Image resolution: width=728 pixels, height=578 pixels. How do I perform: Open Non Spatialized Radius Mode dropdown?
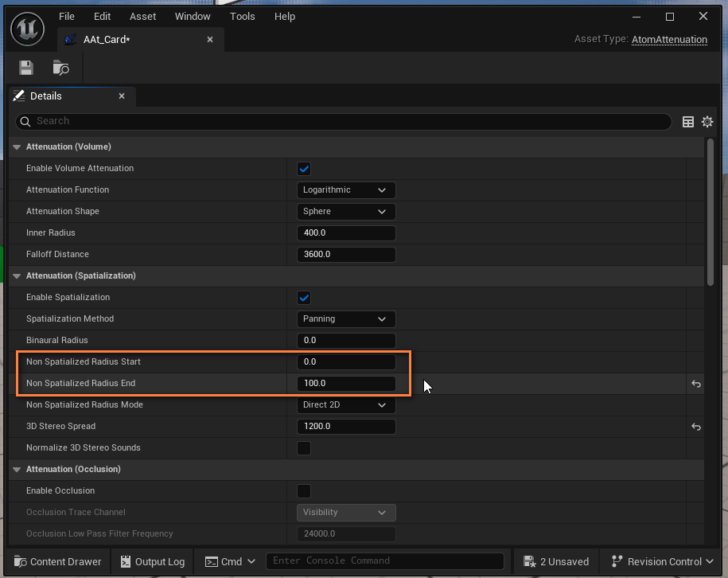coord(346,405)
